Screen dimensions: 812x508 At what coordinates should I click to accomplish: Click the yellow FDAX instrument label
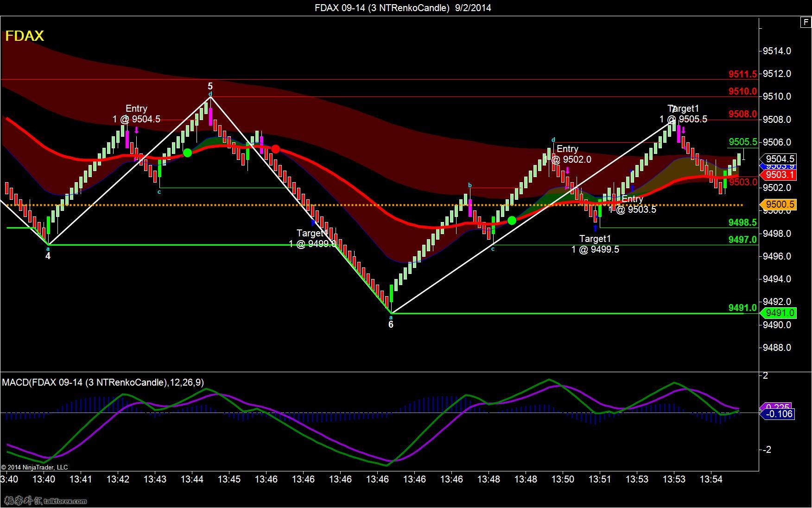click(x=25, y=36)
